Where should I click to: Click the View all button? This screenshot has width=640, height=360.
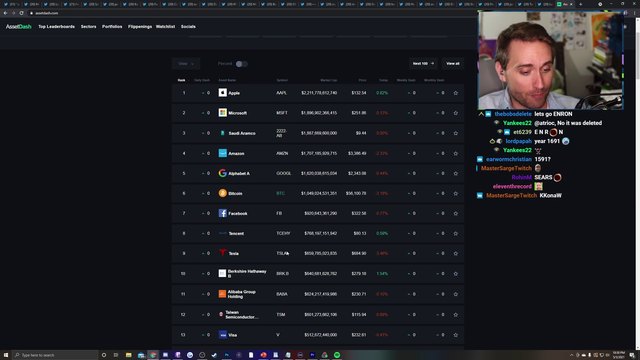[453, 64]
